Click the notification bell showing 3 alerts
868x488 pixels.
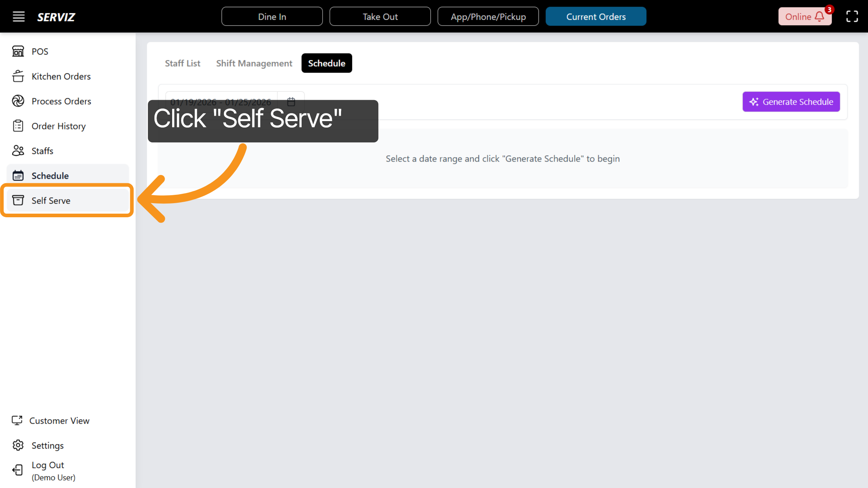coord(819,17)
